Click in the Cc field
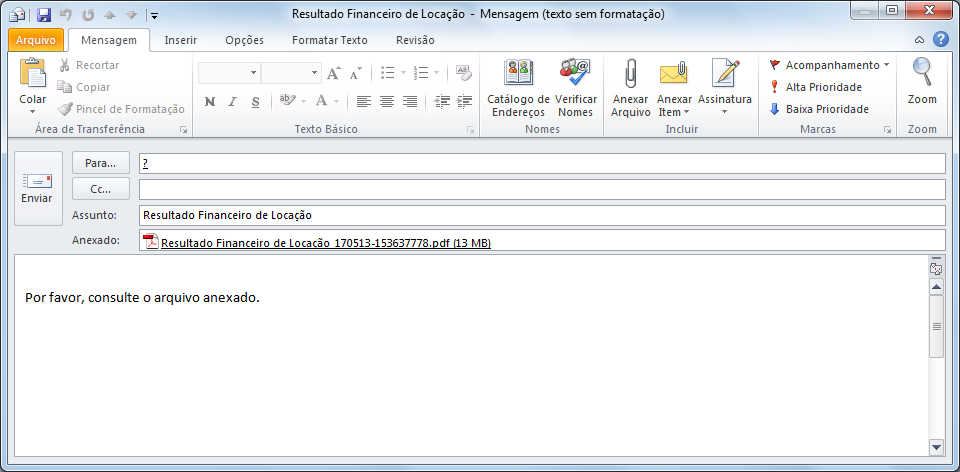 tap(542, 189)
